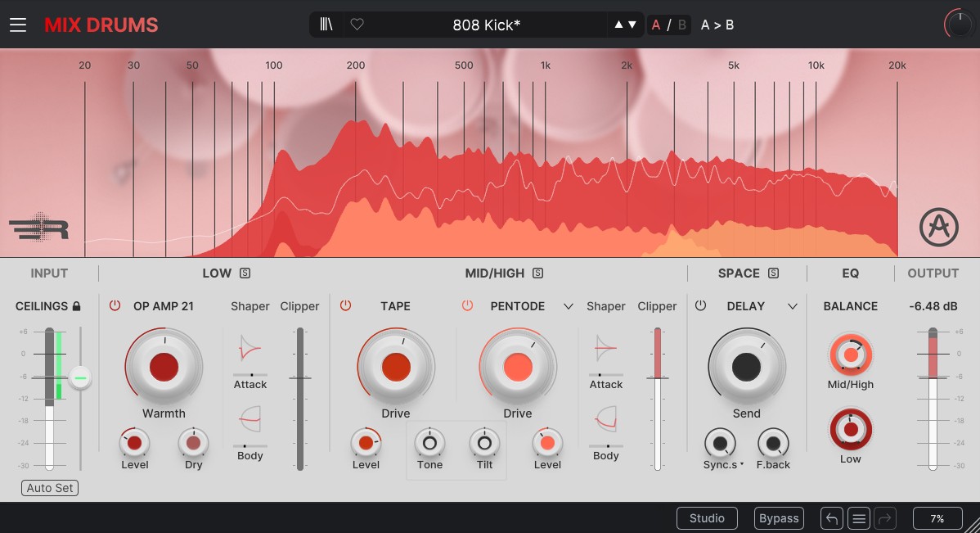Click the MID/HIGH Body amount slider
Screen dimensions: 980x533
[605, 446]
